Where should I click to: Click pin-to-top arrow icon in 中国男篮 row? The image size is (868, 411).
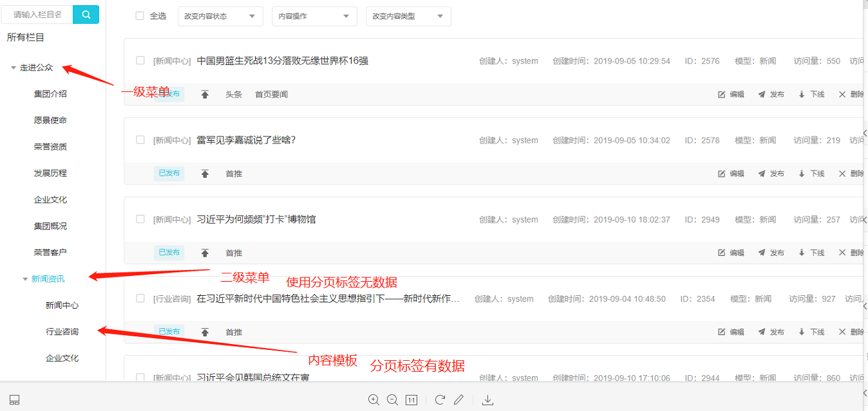click(205, 95)
